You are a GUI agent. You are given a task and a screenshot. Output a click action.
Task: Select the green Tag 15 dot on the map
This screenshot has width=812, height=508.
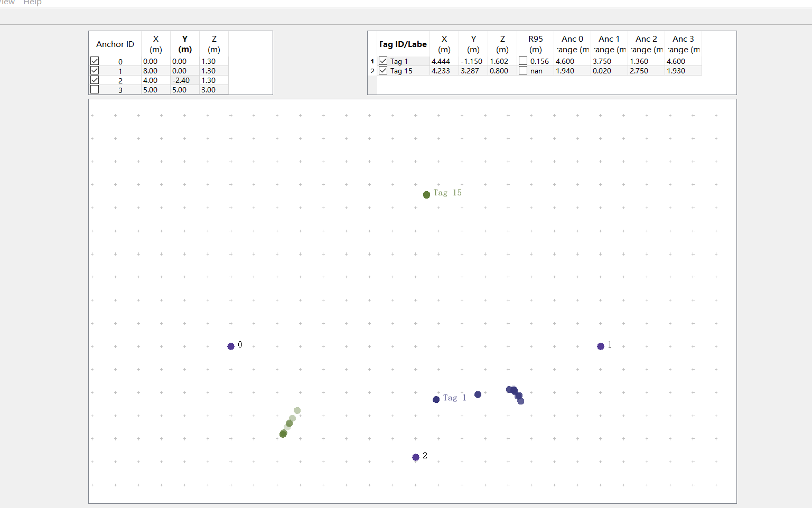427,195
